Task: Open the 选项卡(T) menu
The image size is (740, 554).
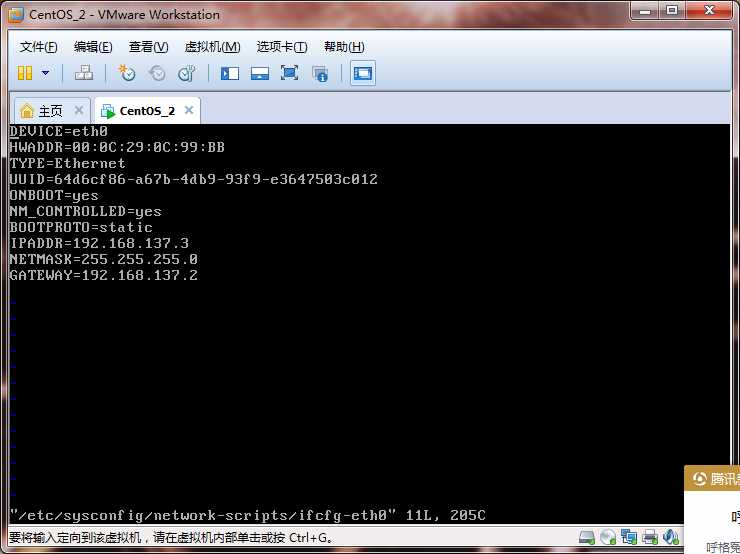Action: [282, 47]
